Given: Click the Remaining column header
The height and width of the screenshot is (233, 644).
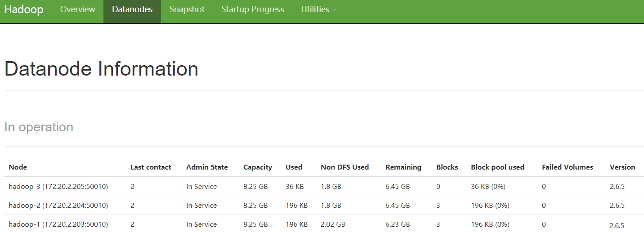Looking at the screenshot, I should tap(403, 167).
